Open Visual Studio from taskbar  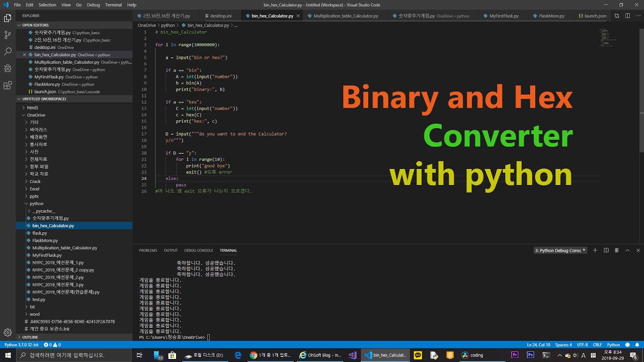pyautogui.click(x=353, y=355)
